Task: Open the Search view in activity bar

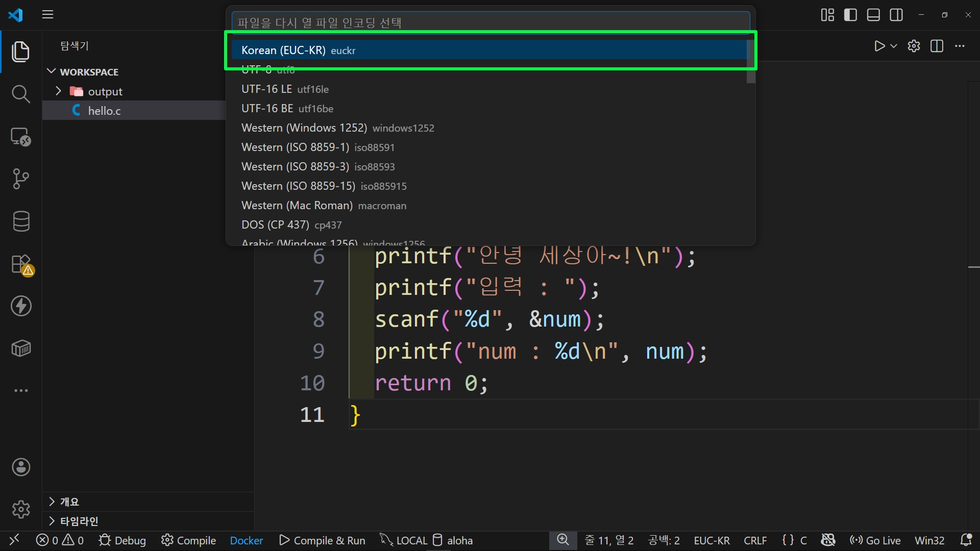Action: pyautogui.click(x=20, y=94)
